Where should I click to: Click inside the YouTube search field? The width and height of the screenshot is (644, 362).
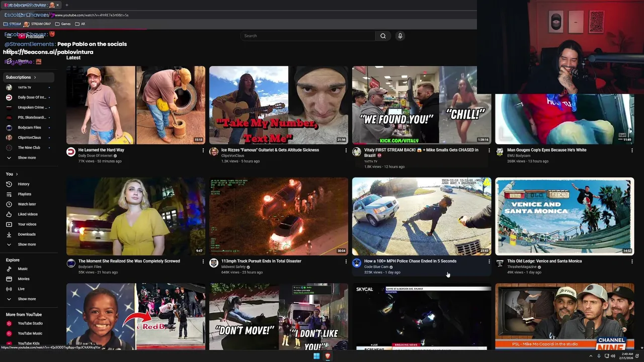pos(308,36)
